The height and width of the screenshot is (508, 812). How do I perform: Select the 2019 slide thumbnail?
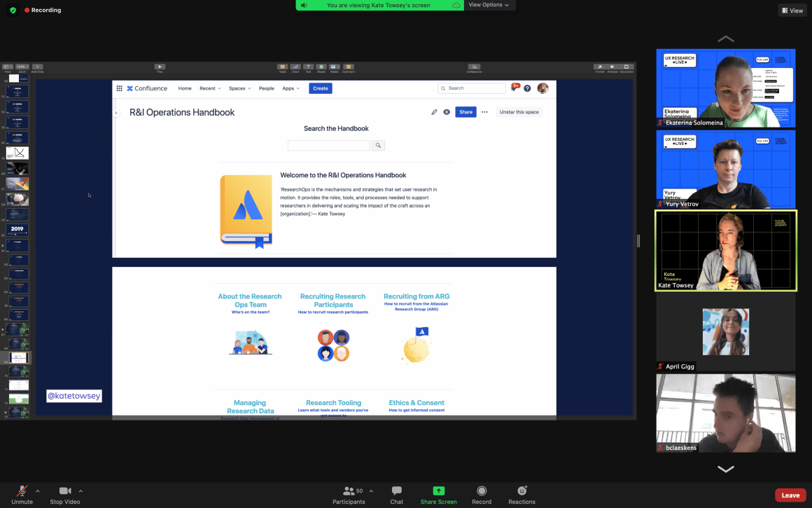pos(17,230)
